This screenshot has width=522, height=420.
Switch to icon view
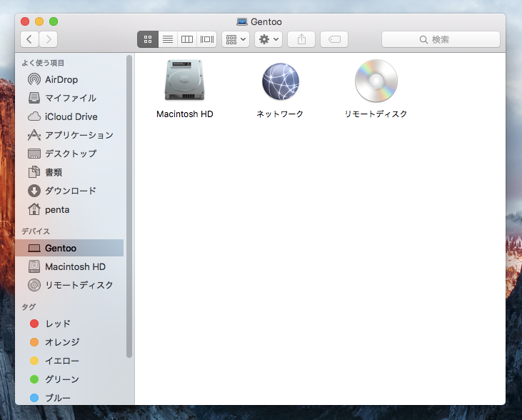click(x=148, y=39)
